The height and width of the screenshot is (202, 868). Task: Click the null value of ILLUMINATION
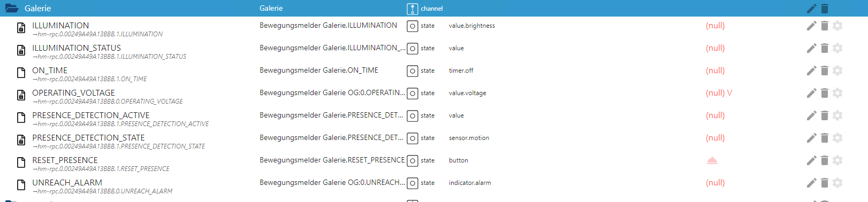715,26
